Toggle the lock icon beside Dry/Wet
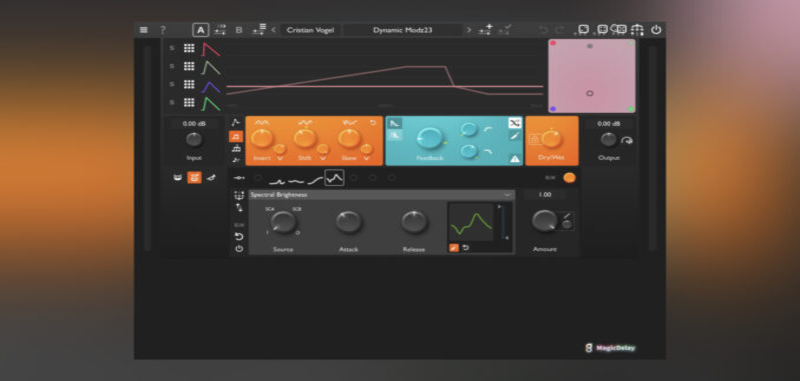The image size is (800, 381). coord(535,139)
